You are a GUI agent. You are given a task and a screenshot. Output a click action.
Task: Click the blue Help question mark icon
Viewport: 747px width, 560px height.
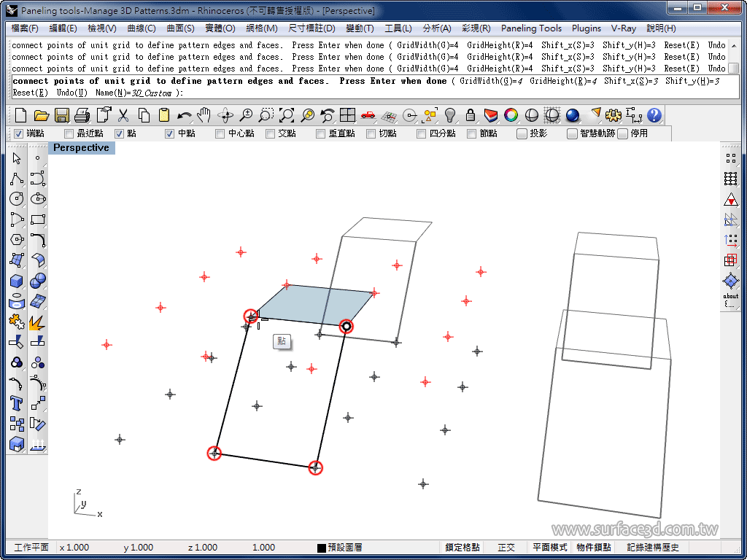pyautogui.click(x=654, y=115)
